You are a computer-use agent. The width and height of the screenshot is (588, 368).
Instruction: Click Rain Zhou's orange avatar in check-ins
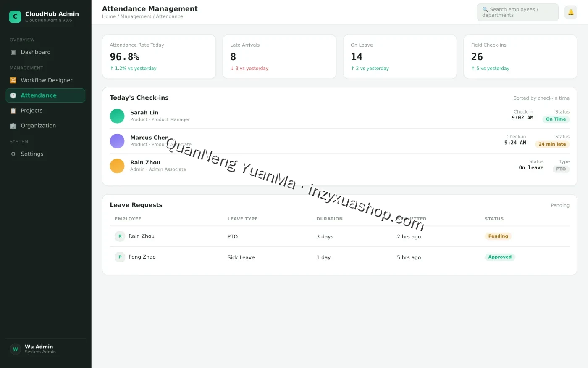pyautogui.click(x=117, y=166)
